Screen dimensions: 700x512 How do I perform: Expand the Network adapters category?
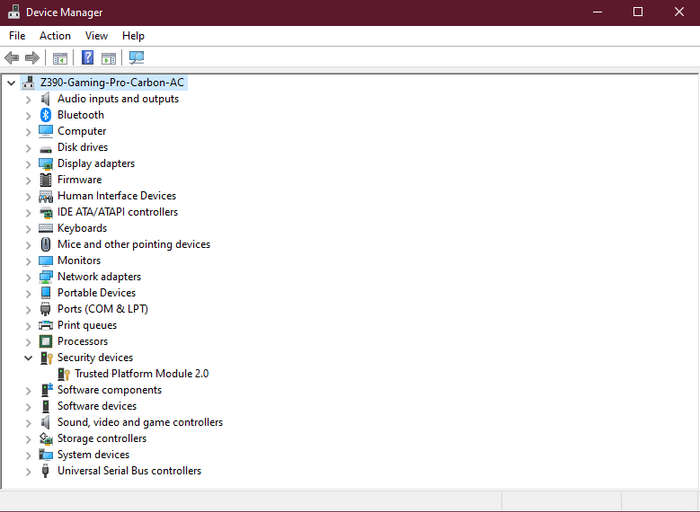tap(28, 277)
